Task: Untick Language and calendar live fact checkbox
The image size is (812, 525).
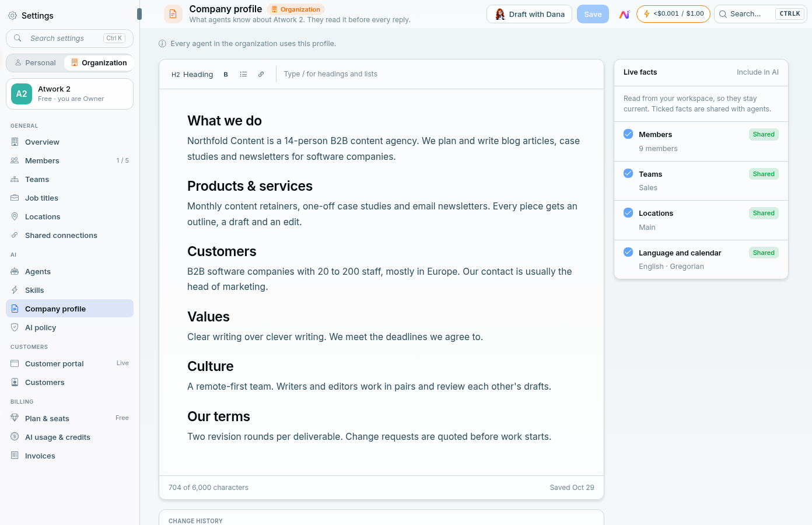Action: click(628, 252)
